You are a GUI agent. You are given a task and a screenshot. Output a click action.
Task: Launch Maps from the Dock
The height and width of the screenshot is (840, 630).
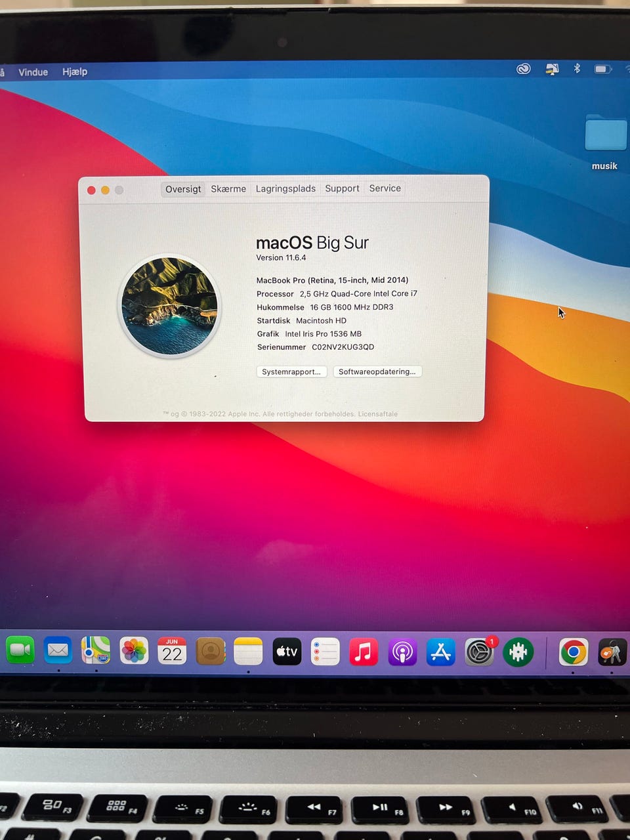point(96,650)
